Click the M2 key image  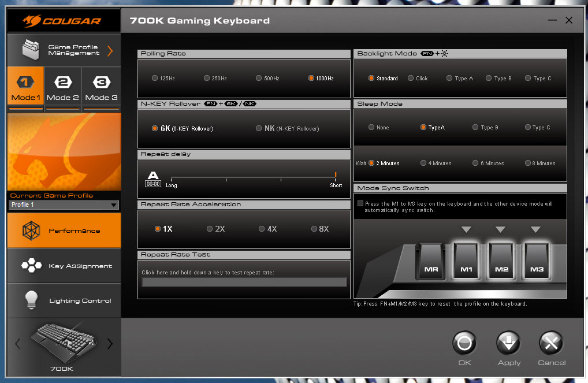(x=501, y=261)
